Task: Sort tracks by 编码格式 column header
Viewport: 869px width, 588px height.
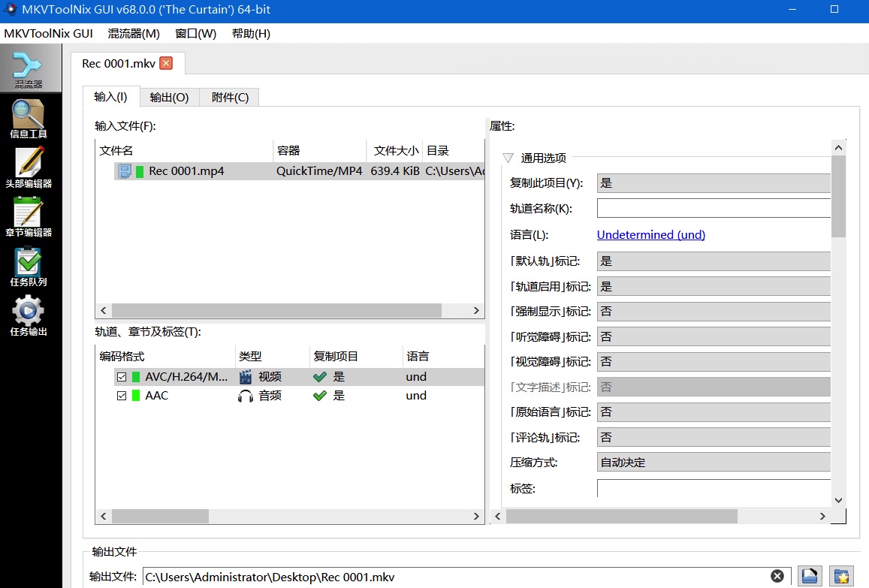Action: 166,357
